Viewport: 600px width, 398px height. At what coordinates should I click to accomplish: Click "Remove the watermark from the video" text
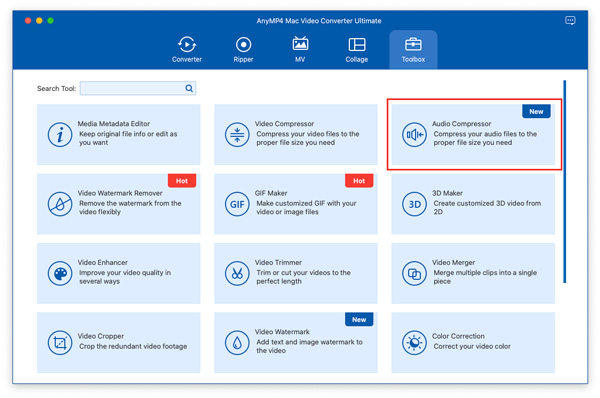(130, 207)
